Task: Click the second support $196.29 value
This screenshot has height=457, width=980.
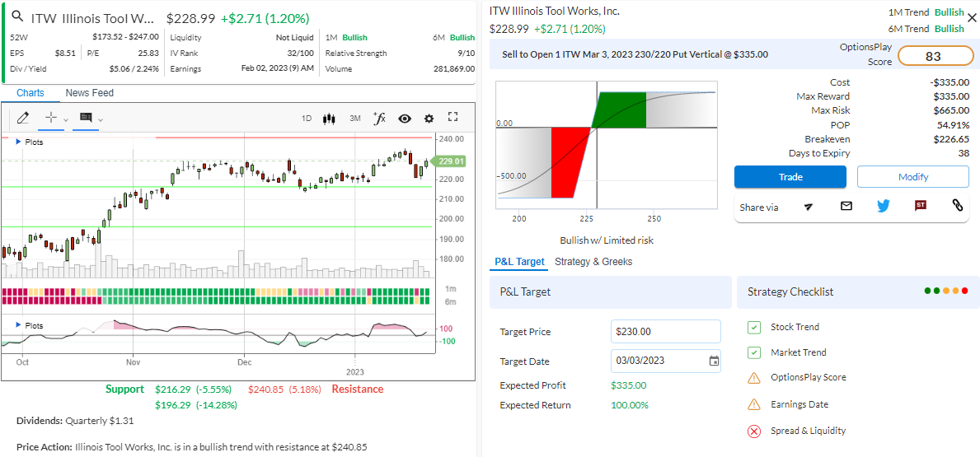Action: [172, 405]
